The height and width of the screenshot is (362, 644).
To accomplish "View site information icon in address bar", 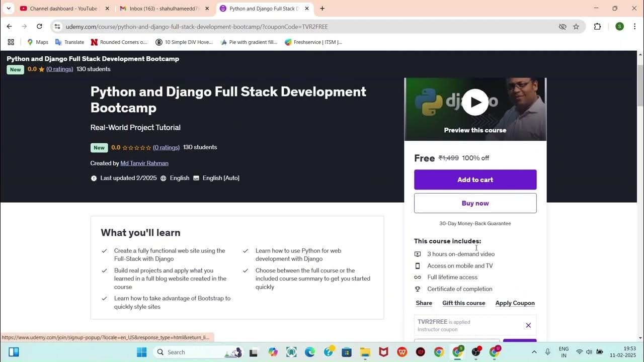I will pos(57,27).
